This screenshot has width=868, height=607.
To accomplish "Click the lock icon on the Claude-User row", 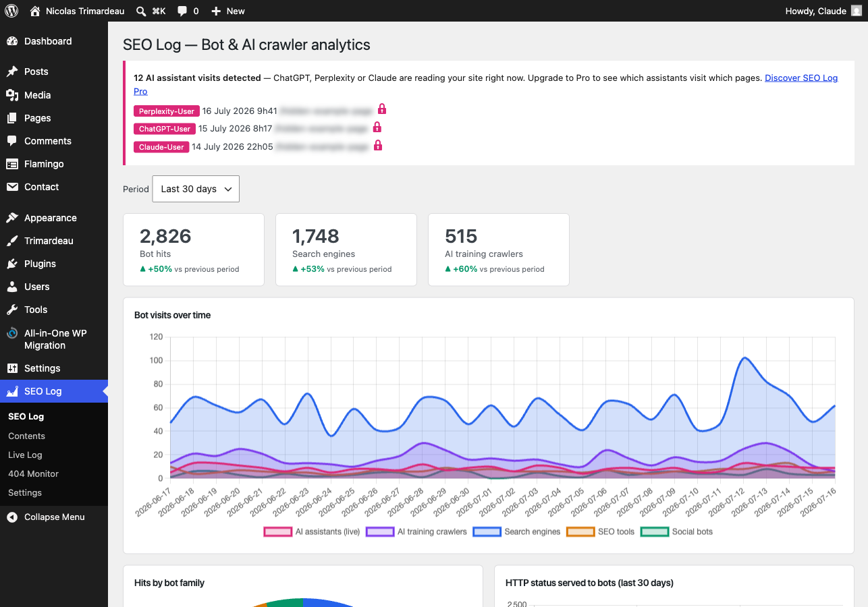I will [378, 145].
